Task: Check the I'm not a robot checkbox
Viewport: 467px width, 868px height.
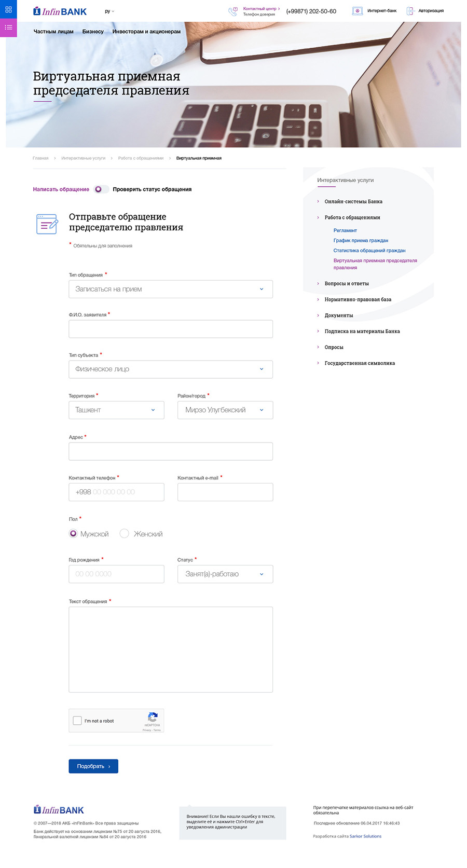Action: (77, 721)
